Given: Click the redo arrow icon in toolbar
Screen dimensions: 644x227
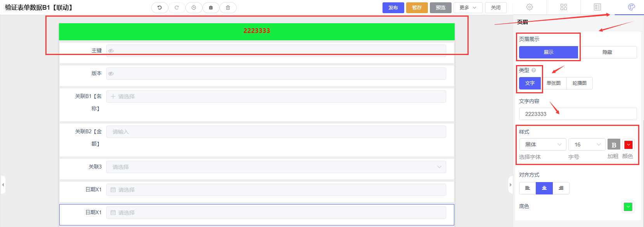Looking at the screenshot, I should [x=177, y=8].
